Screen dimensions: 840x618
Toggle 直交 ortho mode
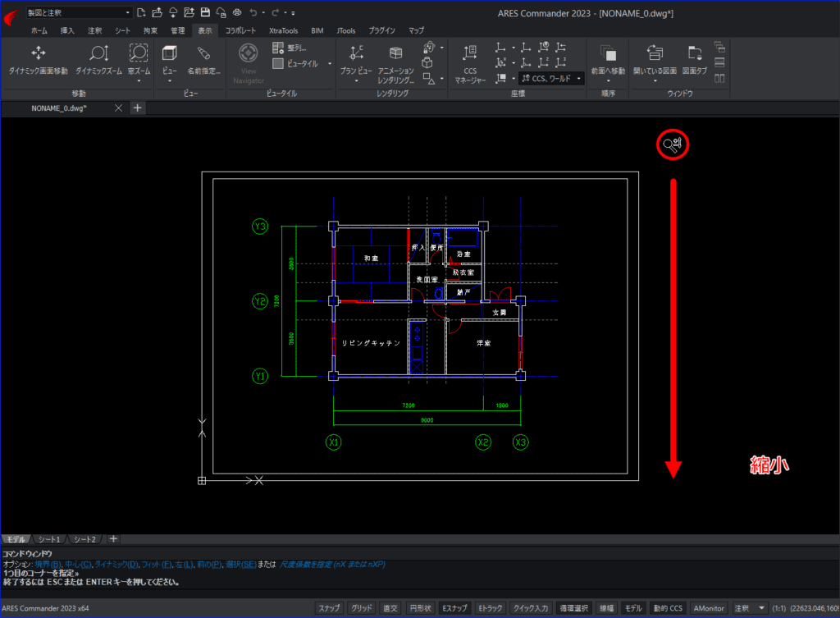pyautogui.click(x=390, y=608)
